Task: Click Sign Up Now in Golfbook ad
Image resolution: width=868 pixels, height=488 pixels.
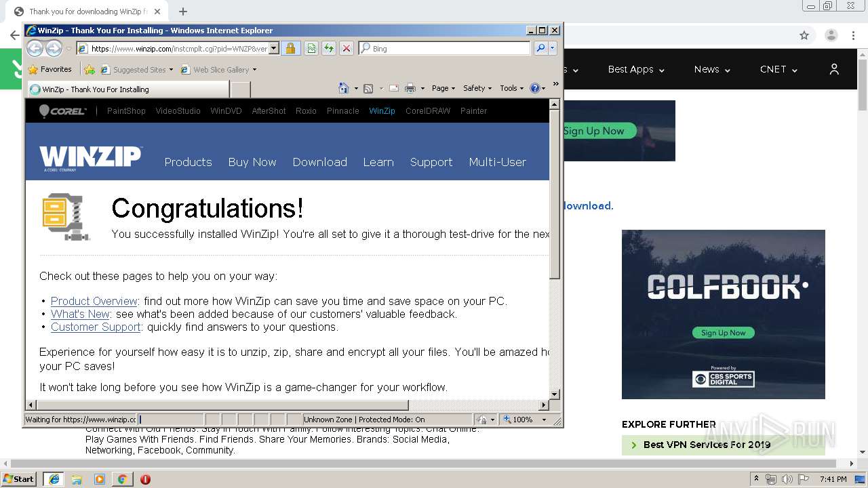Action: pos(724,333)
